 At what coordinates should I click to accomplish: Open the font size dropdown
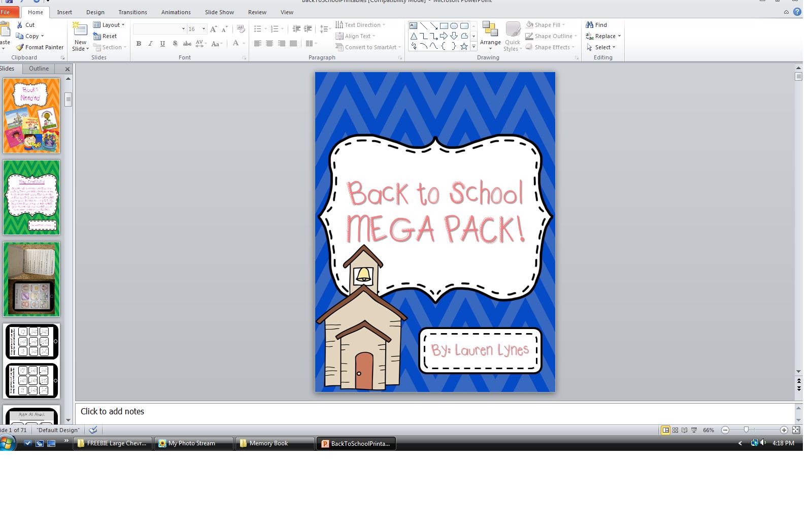[204, 29]
